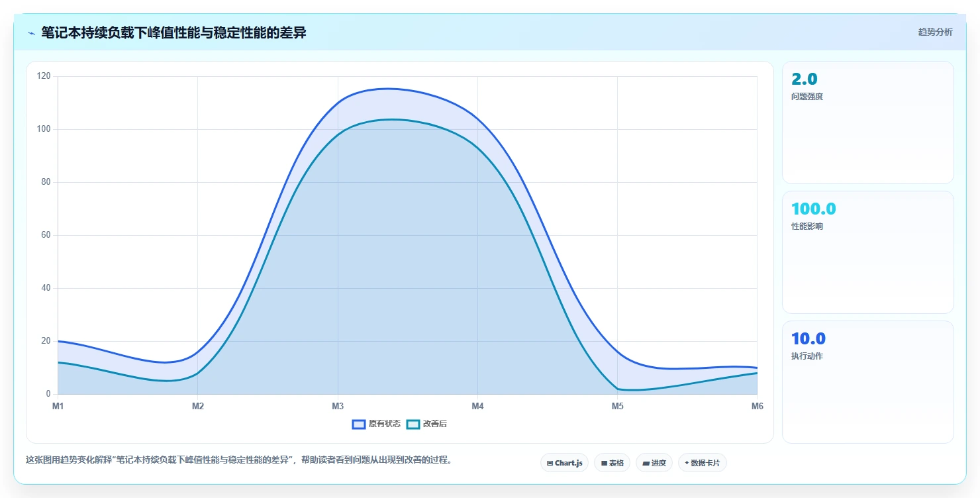980x498 pixels.
Task: Click the M5 x-axis label
Action: point(617,407)
